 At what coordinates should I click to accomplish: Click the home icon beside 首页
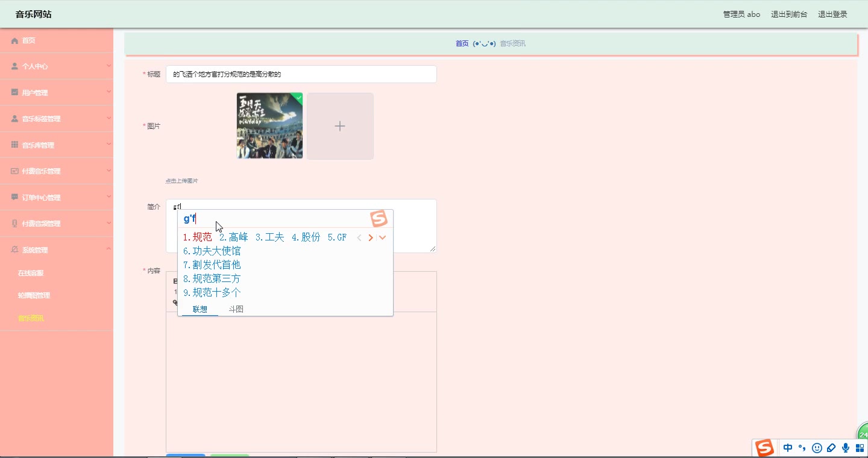click(x=14, y=40)
